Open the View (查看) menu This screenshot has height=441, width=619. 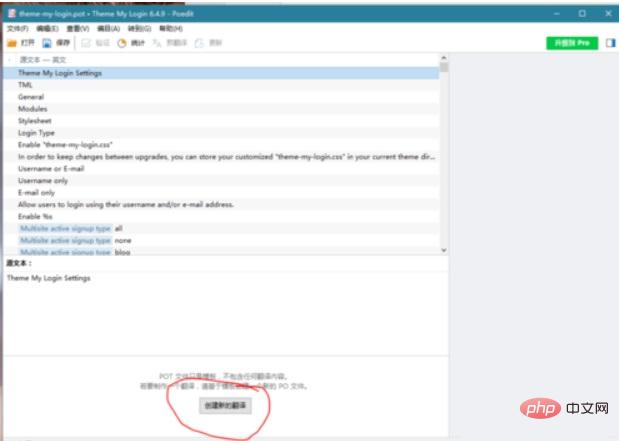point(77,29)
